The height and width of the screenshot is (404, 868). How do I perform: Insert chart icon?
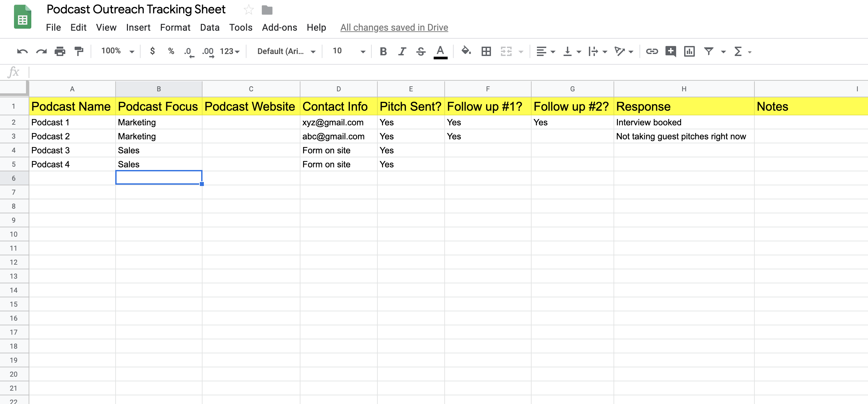point(689,51)
